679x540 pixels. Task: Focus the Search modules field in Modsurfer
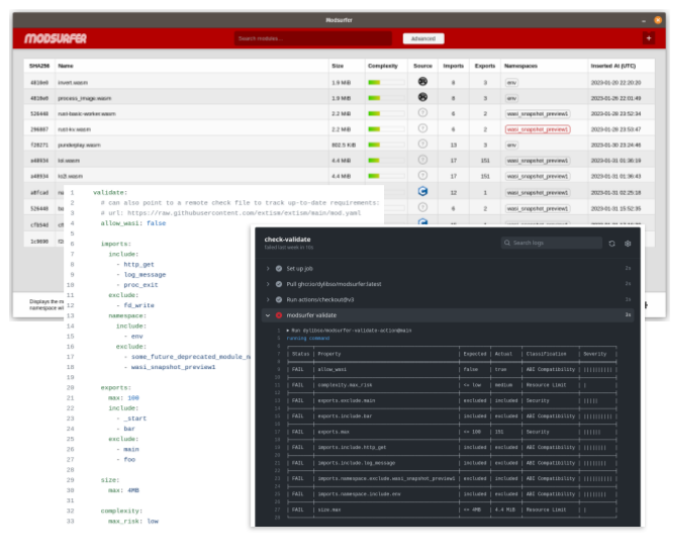pyautogui.click(x=313, y=39)
